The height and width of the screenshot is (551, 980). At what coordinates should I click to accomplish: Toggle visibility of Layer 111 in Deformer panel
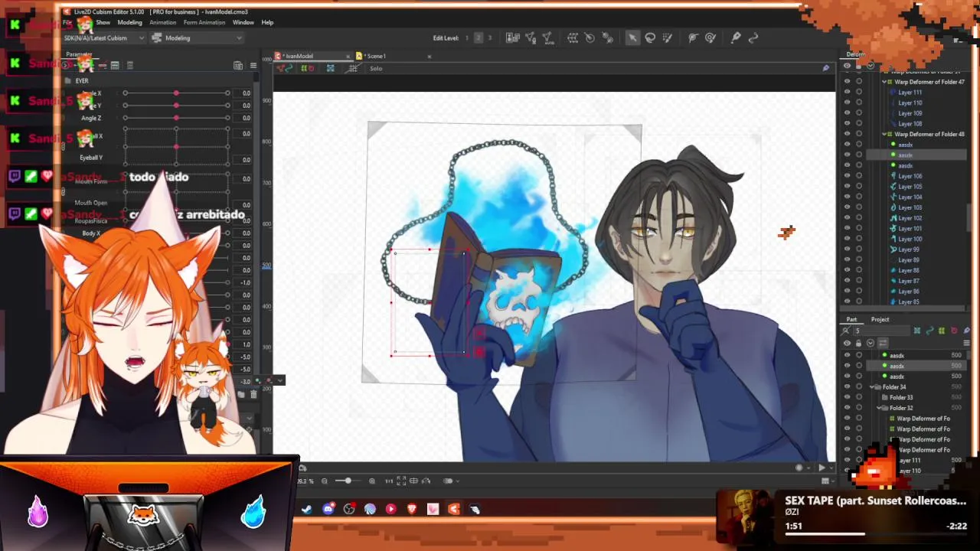coord(847,92)
